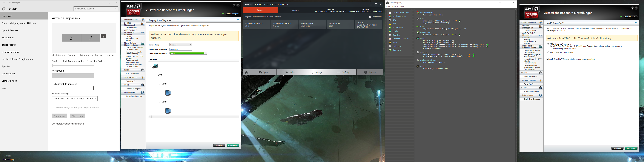This screenshot has width=644, height=162.
Task: Click the Abbrechen button in Einstellungen
Action: point(77,116)
